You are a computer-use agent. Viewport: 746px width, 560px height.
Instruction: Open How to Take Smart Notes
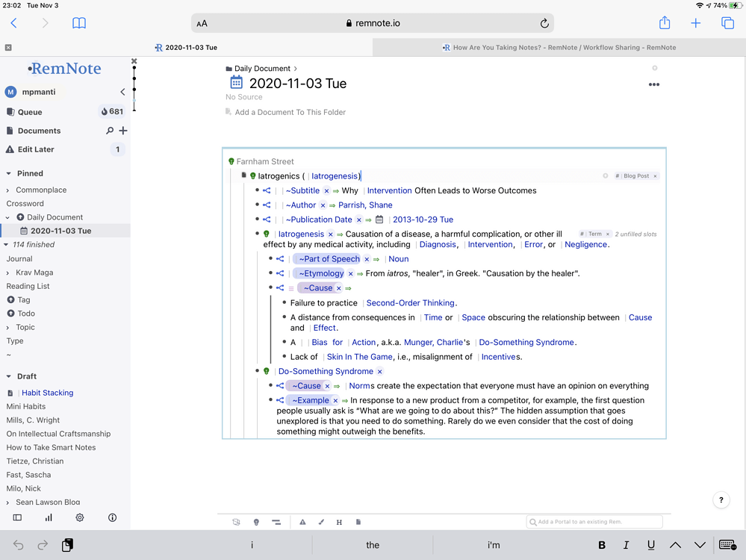[51, 448]
